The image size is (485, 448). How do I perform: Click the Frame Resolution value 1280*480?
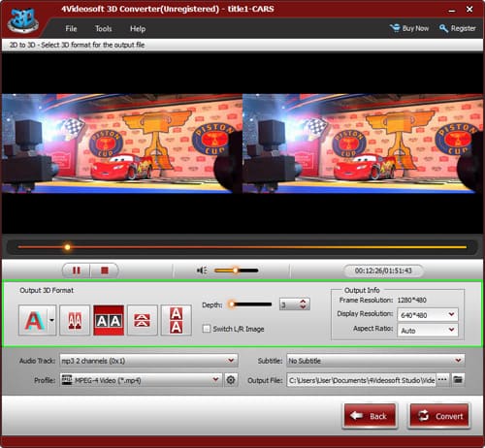(x=411, y=300)
